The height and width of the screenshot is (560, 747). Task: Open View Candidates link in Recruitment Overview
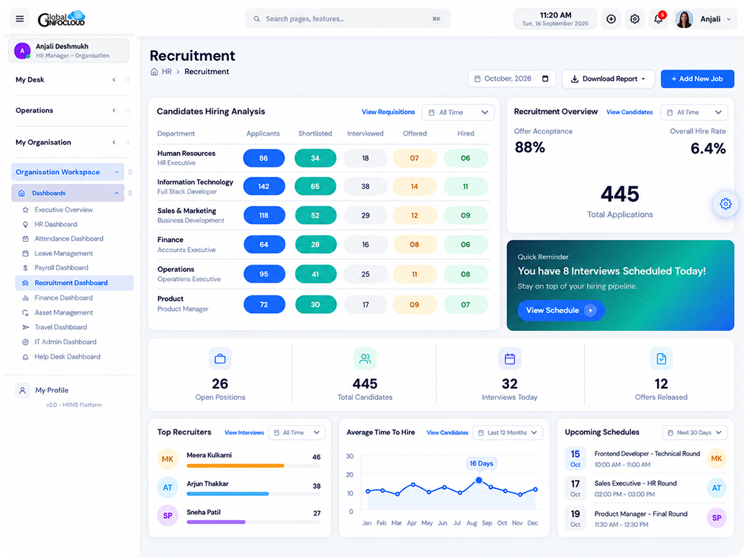629,112
